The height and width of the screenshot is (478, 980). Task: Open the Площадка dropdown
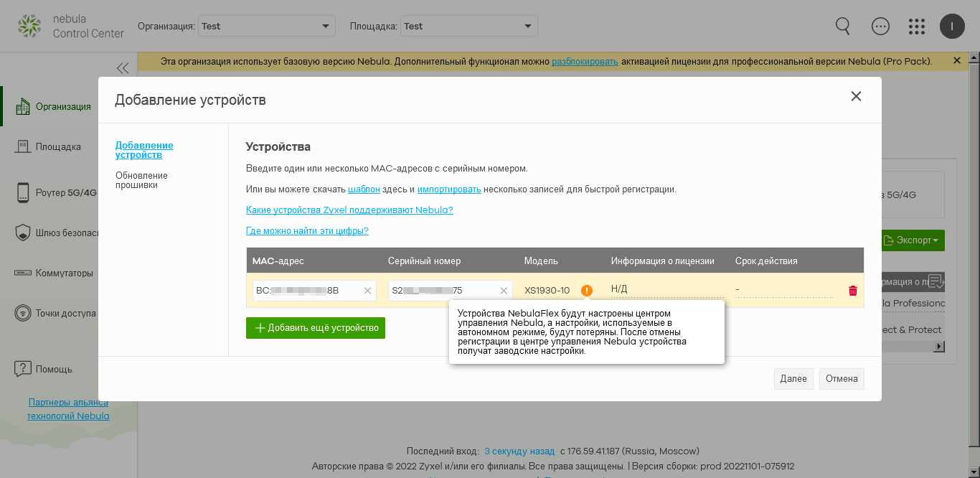click(x=468, y=26)
